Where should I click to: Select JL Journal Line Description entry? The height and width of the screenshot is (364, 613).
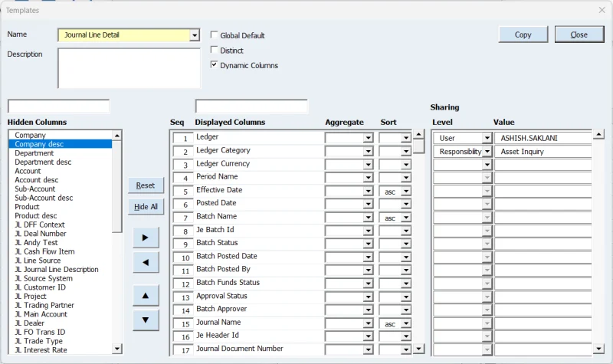click(61, 270)
